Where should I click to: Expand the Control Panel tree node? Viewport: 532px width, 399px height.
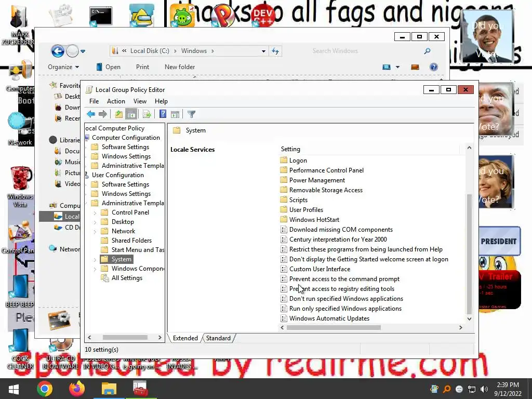click(x=95, y=212)
